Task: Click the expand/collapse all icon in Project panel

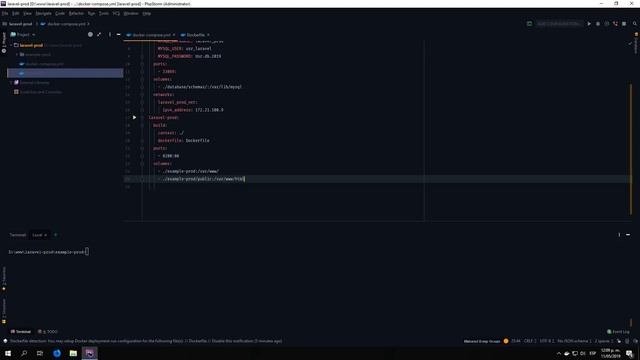Action: coord(99,35)
